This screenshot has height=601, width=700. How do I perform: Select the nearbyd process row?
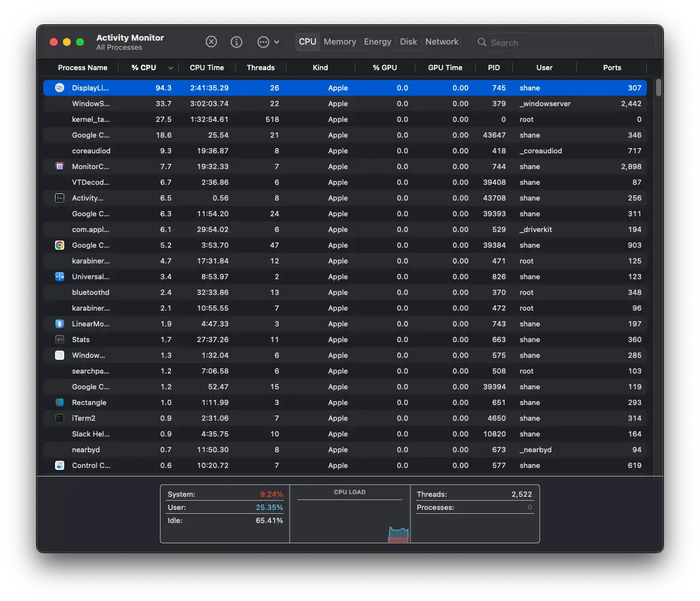[345, 450]
